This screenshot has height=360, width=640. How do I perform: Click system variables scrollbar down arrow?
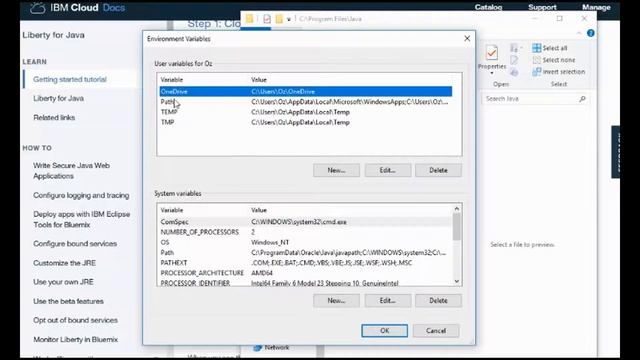(x=457, y=281)
